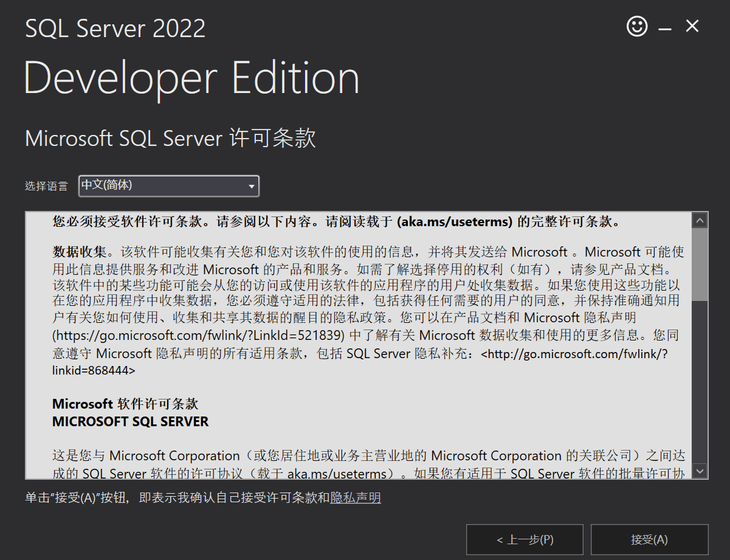This screenshot has height=560, width=730.
Task: Open the 隐私声明 privacy statement link
Action: (x=356, y=498)
